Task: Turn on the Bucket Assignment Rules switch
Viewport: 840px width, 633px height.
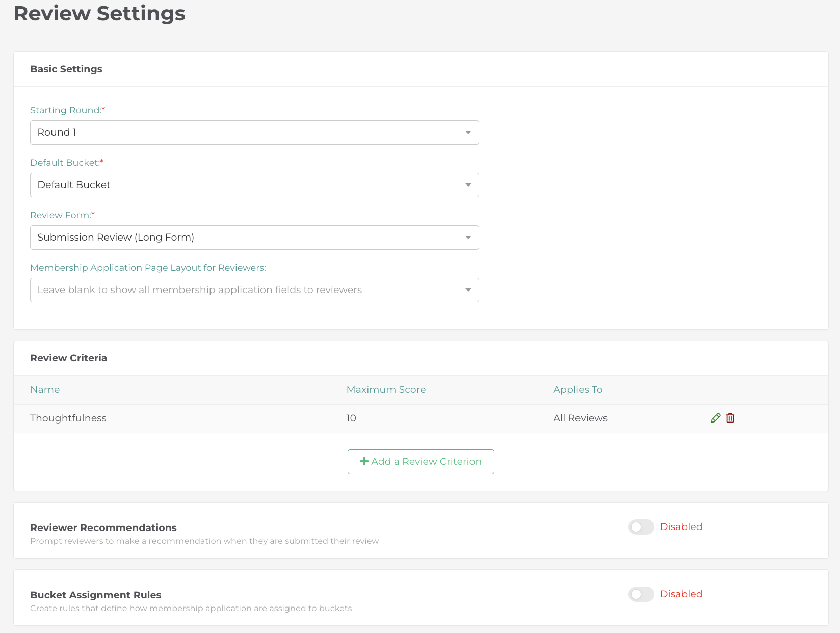Action: click(x=641, y=594)
